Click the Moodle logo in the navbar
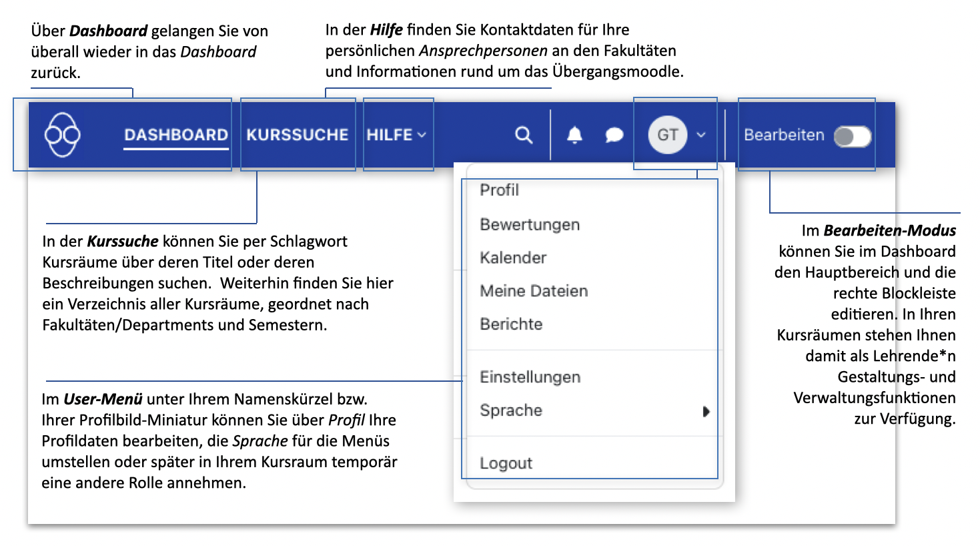Viewport: 980px width, 546px height. [x=63, y=135]
